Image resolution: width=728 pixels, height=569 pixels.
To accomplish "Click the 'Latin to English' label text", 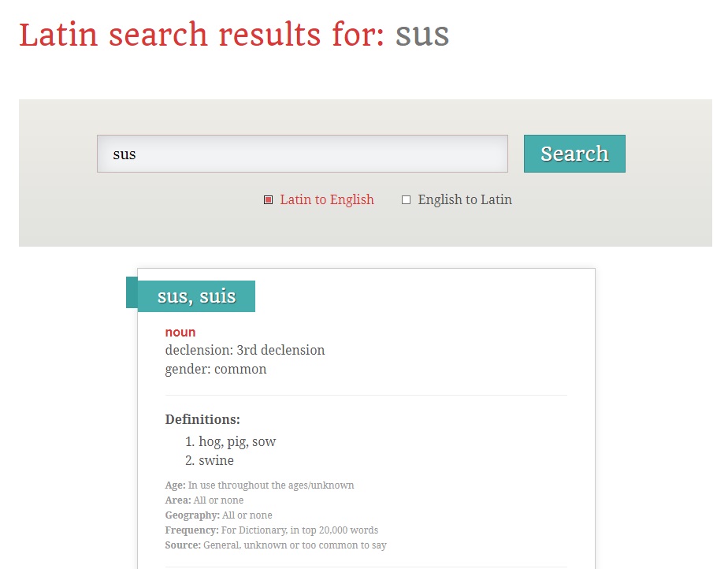I will [326, 199].
